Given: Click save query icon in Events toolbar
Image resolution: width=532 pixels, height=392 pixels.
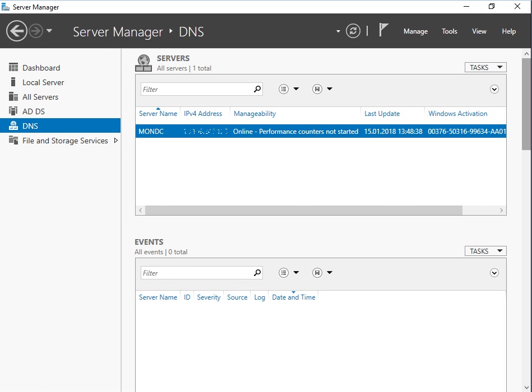Looking at the screenshot, I should pos(317,273).
